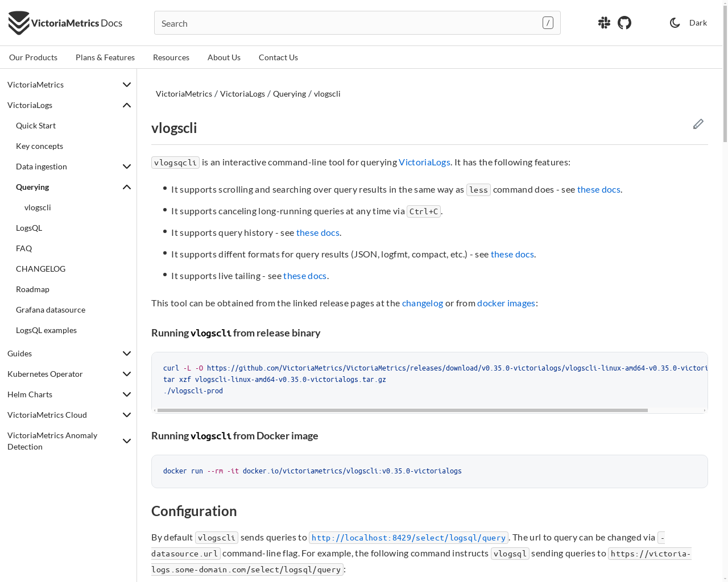Click the slash shortcut badge in search
Viewport: 728px width, 582px height.
[548, 23]
